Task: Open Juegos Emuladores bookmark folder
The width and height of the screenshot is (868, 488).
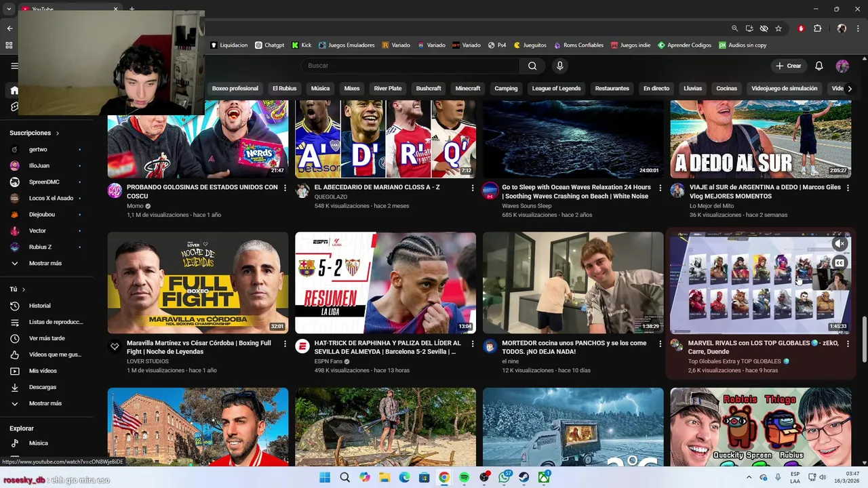Action: pos(346,45)
